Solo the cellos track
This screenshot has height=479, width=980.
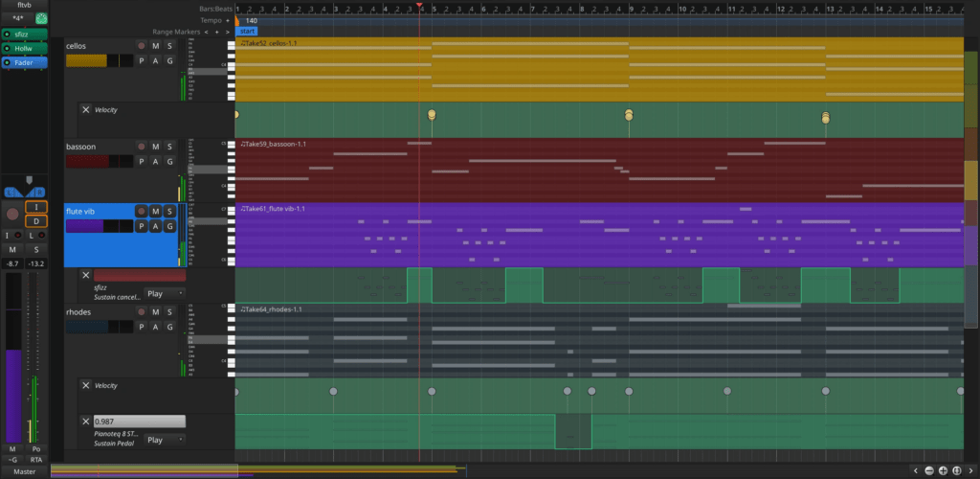click(x=169, y=46)
